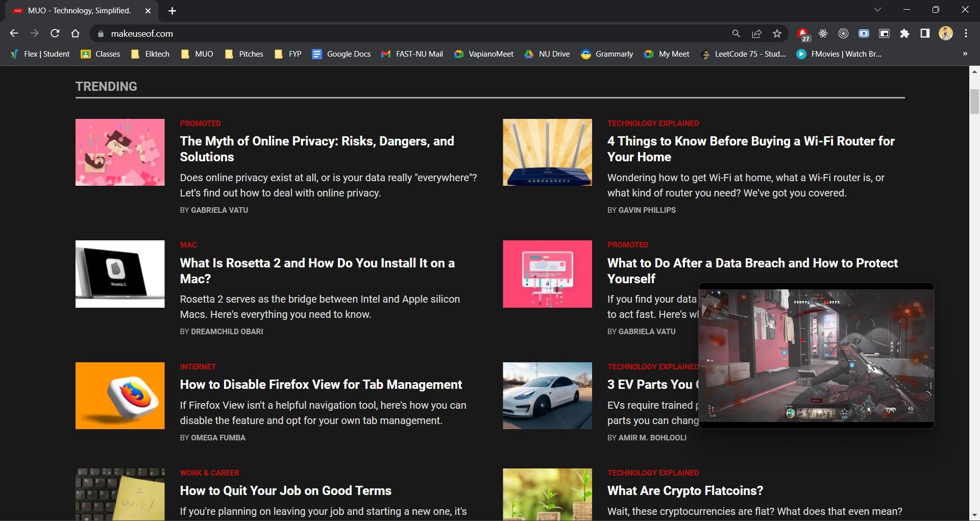Viewport: 980px width, 521px height.
Task: Click the white Tesla car thumbnail
Action: point(547,395)
